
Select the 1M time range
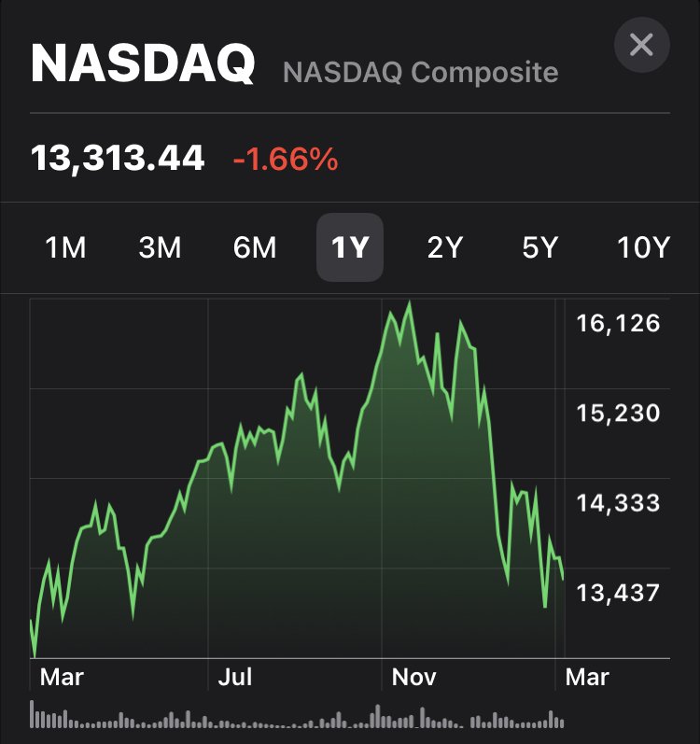tap(65, 247)
